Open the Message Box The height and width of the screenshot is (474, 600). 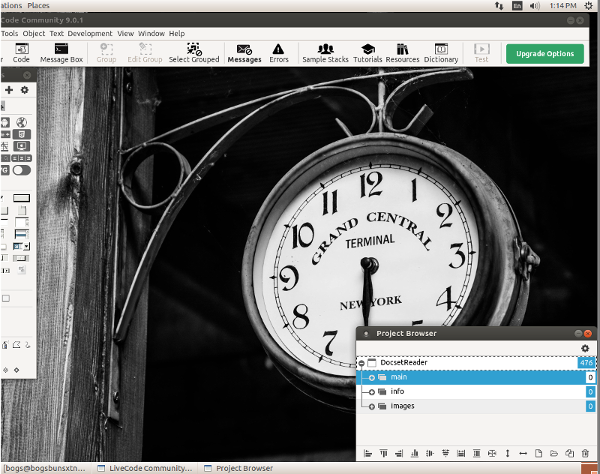61,53
